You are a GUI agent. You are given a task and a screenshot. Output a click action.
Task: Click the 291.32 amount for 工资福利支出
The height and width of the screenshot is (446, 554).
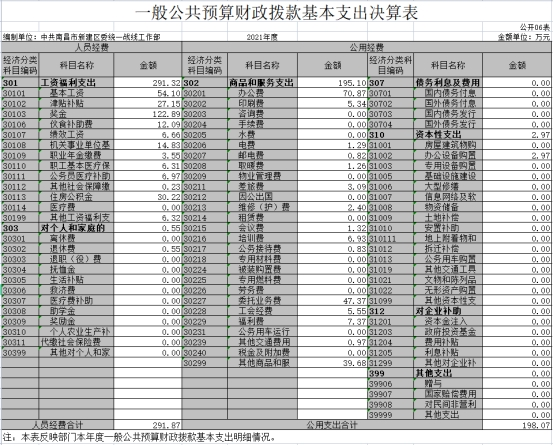click(x=148, y=83)
